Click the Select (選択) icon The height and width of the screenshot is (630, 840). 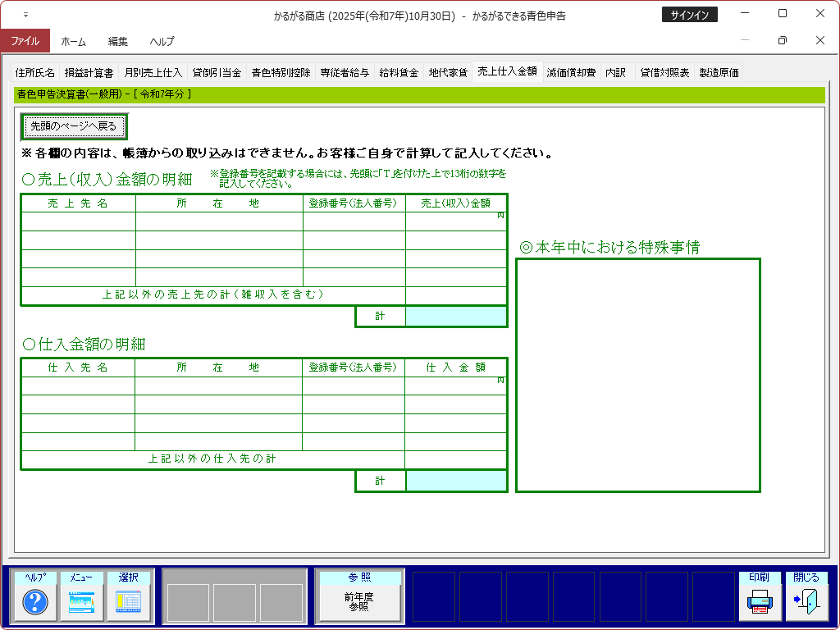click(129, 602)
